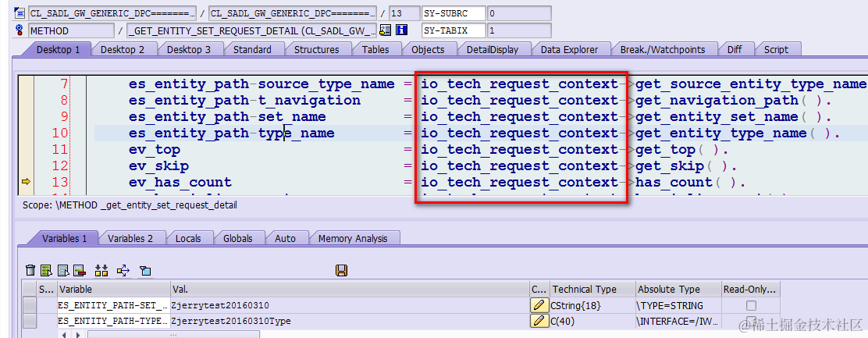Viewport: 868px width, 338px height.
Task: Select row selector for ES_ENTITY_PATH-TYPE row
Action: pos(30,321)
